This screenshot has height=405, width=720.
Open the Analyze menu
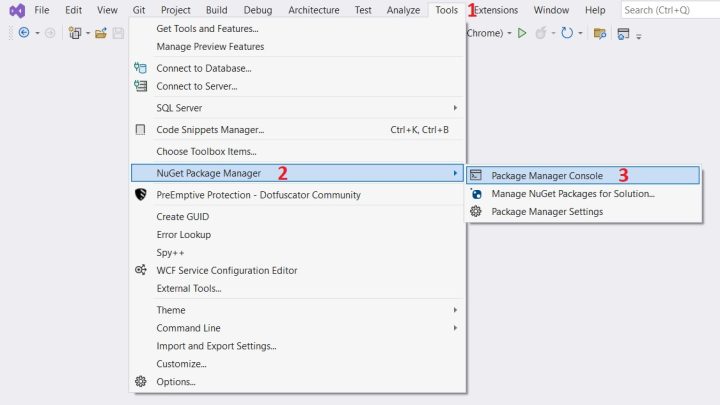coord(403,10)
